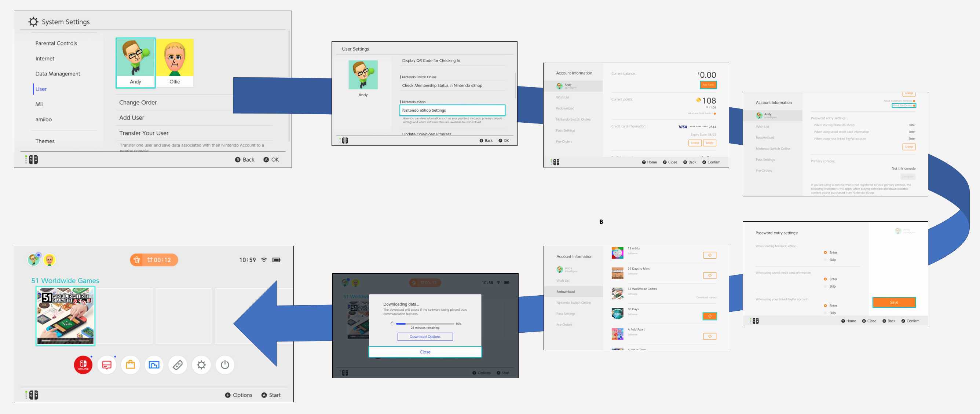Image resolution: width=980 pixels, height=414 pixels.
Task: Open Nintendo Switch Online in game list sidebar
Action: pos(574,303)
